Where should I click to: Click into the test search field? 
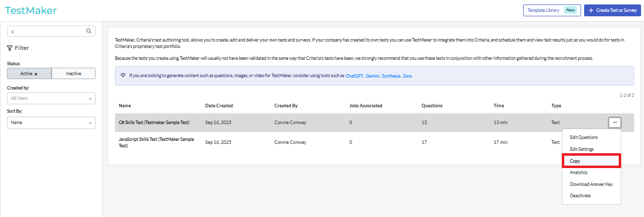(47, 31)
